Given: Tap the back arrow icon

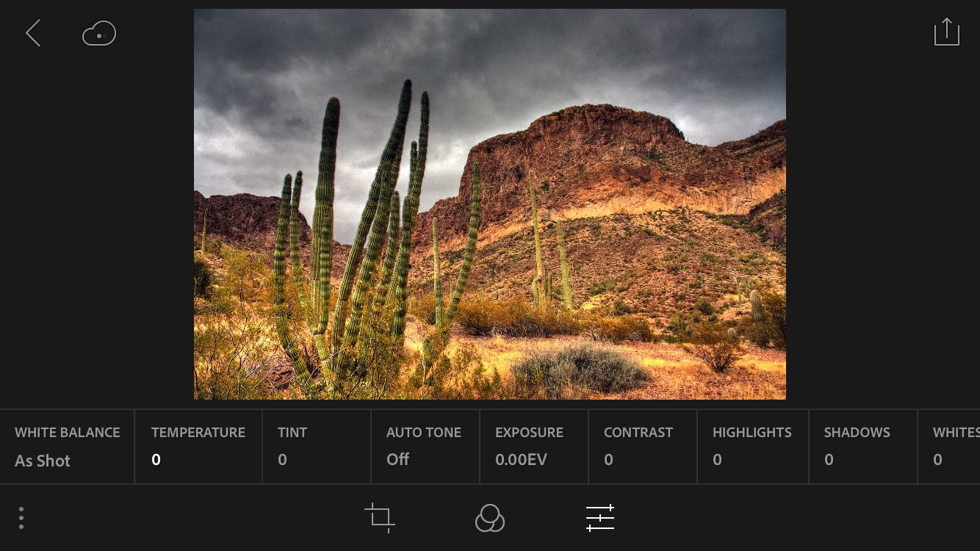Looking at the screenshot, I should point(33,34).
